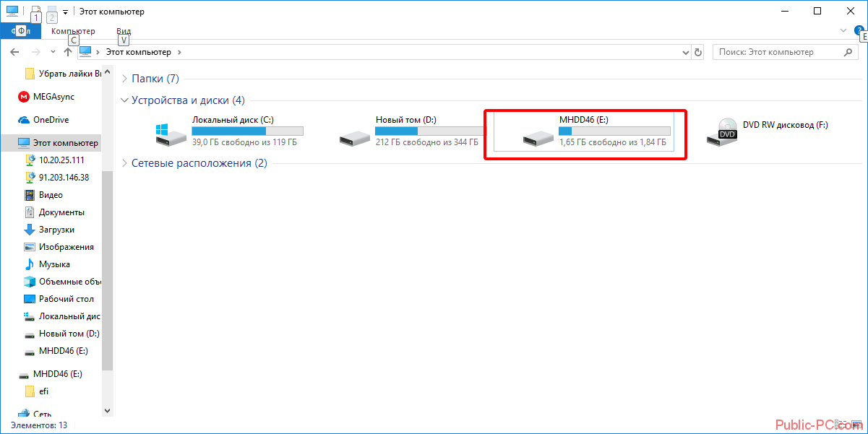Open the Компьютер ribbon tab
The height and width of the screenshot is (434, 868).
(73, 31)
